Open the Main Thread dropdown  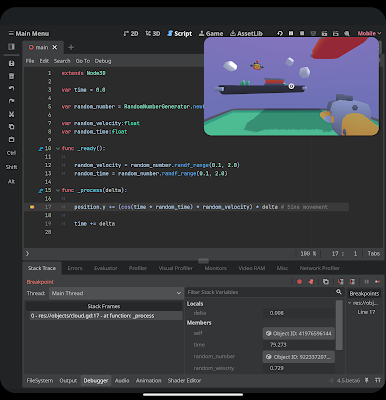(x=116, y=293)
